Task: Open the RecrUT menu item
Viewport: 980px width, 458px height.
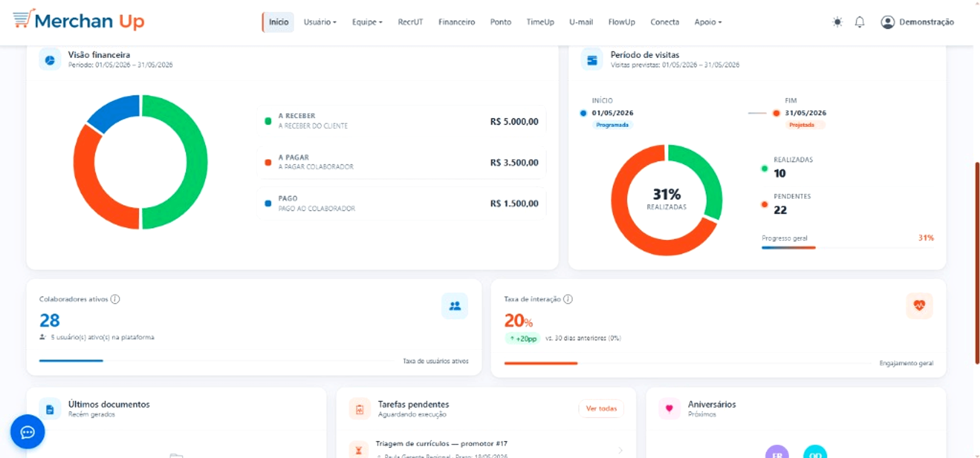Action: click(410, 22)
